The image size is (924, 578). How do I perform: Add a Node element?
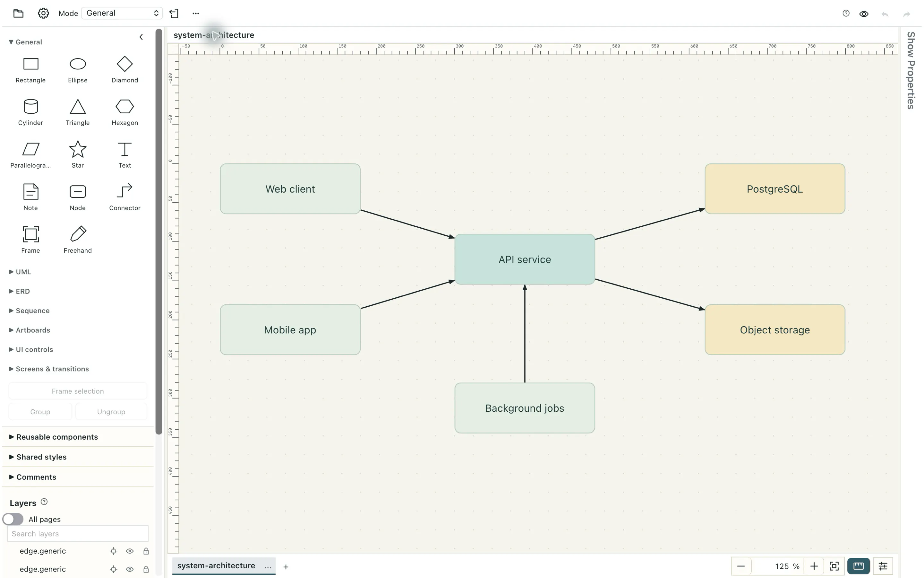pos(78,197)
